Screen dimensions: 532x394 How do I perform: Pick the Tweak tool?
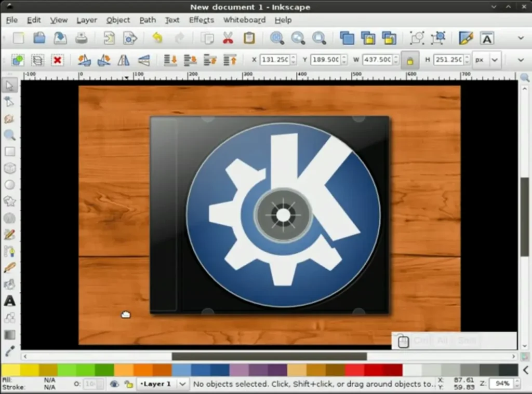pyautogui.click(x=9, y=119)
